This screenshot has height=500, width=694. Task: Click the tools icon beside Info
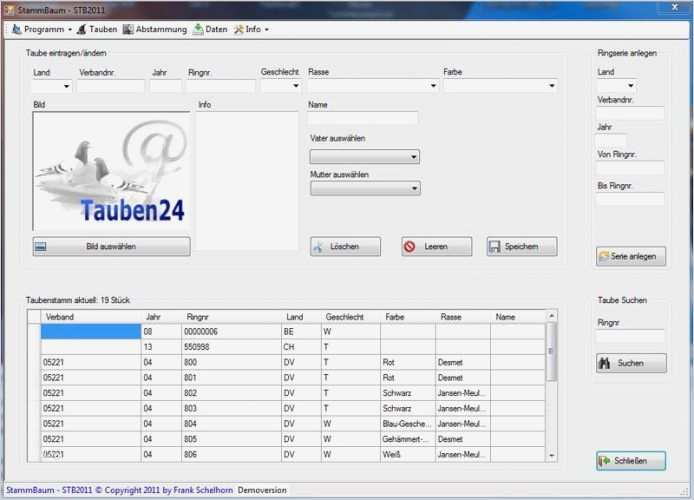(239, 29)
